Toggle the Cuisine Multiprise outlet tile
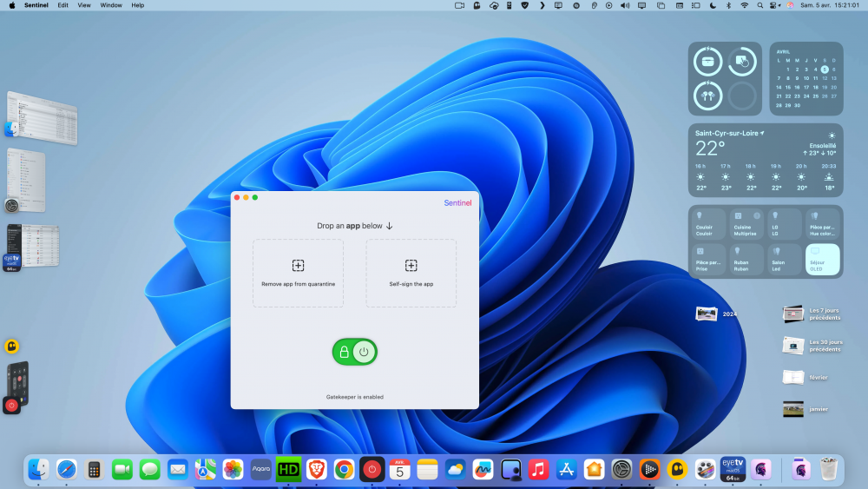 tap(746, 224)
